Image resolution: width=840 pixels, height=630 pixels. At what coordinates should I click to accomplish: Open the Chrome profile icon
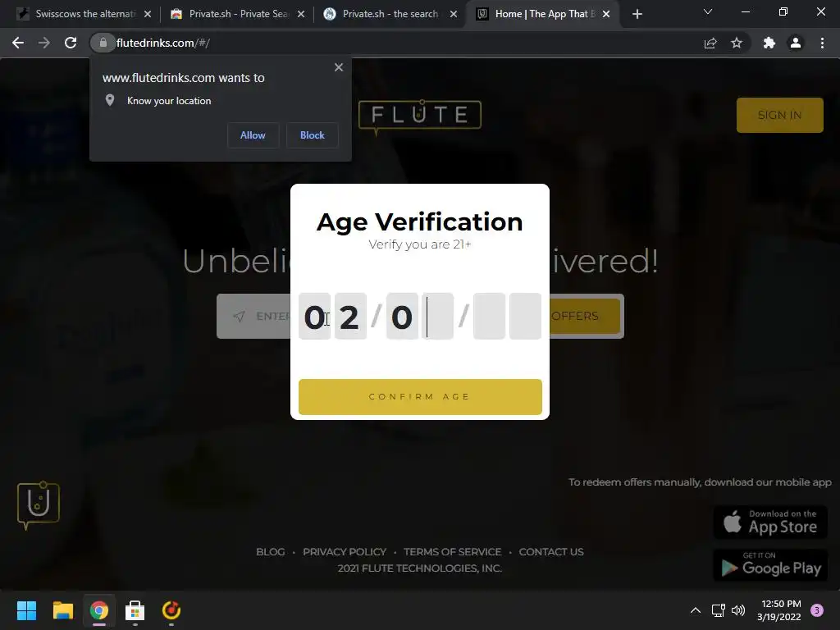click(x=796, y=43)
